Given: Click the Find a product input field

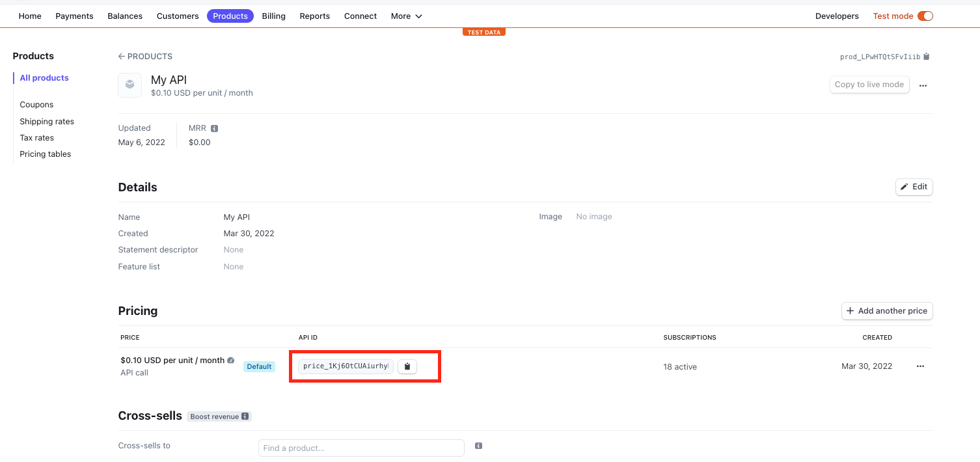Looking at the screenshot, I should click(x=361, y=448).
